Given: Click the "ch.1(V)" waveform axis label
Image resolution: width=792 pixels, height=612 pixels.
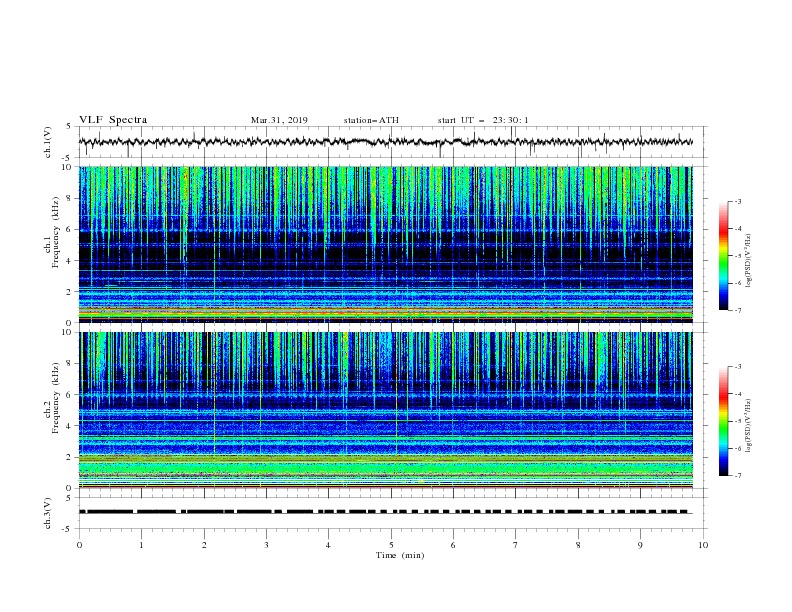Looking at the screenshot, I should pos(48,142).
